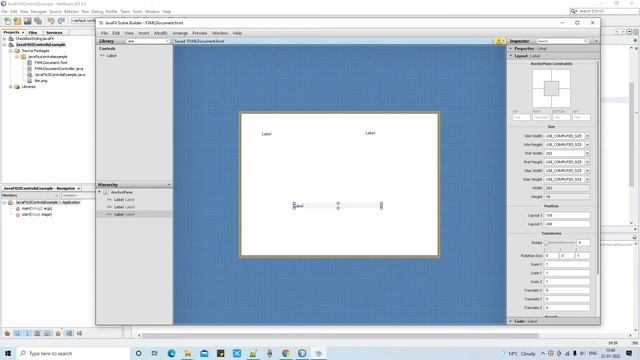Click the first icon in Navigator bottom toolbar
Screen dimensions: 640x360
(7, 333)
